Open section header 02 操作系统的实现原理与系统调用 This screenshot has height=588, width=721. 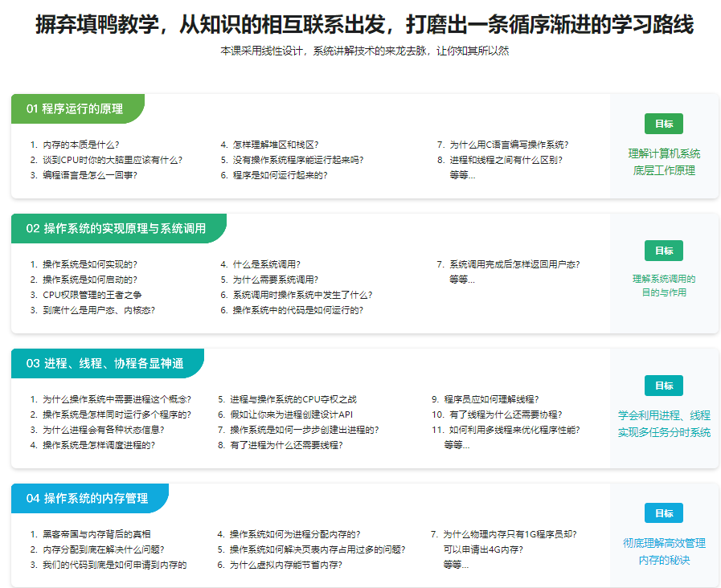pyautogui.click(x=117, y=229)
